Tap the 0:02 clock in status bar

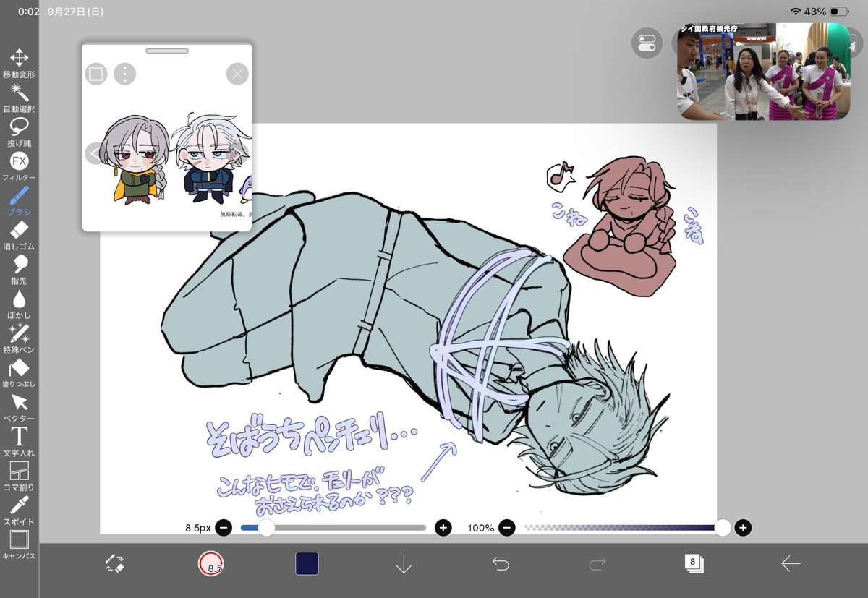click(x=28, y=12)
